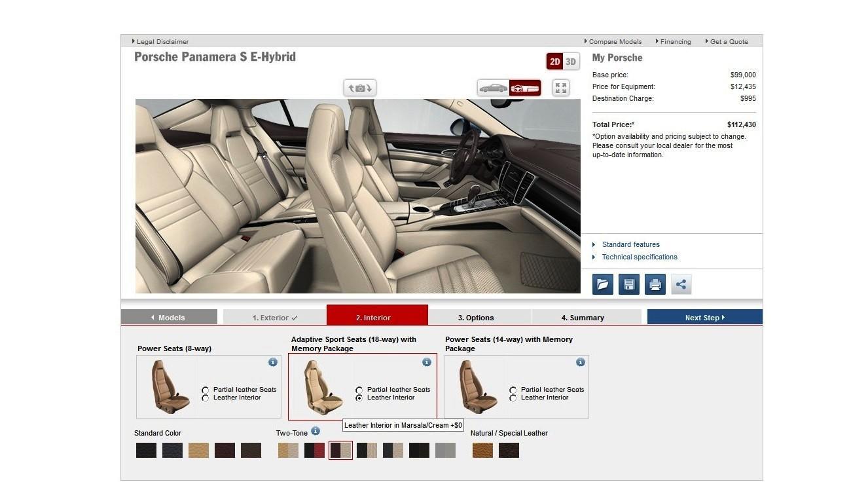Screen dimensions: 868x486
Task: Open the 3. Options tab
Action: (480, 317)
